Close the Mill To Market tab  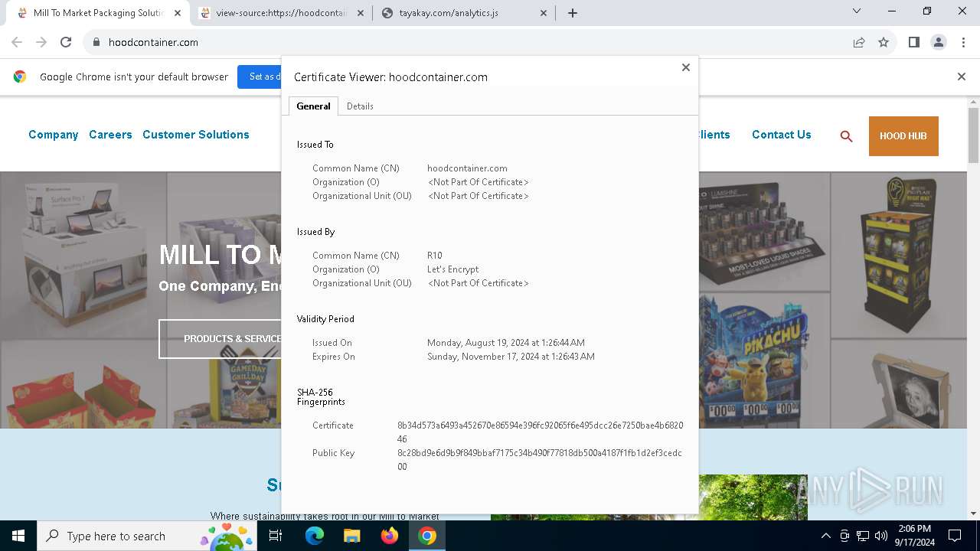pos(178,13)
